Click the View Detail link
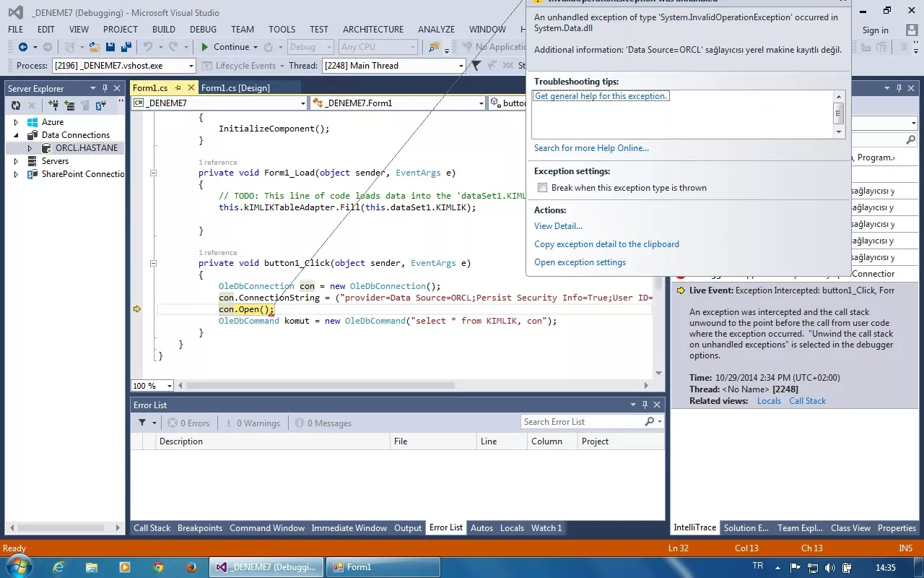Viewport: 924px width, 578px height. 558,226
